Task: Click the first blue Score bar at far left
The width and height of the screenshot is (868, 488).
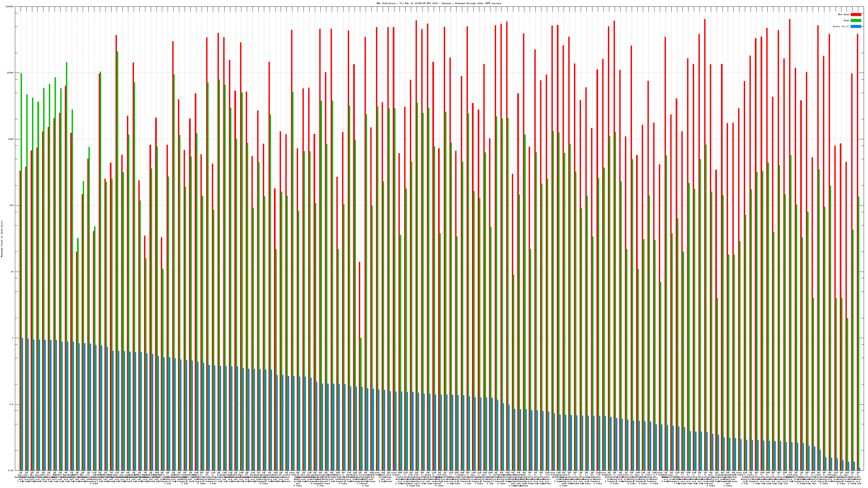Action: (23, 404)
